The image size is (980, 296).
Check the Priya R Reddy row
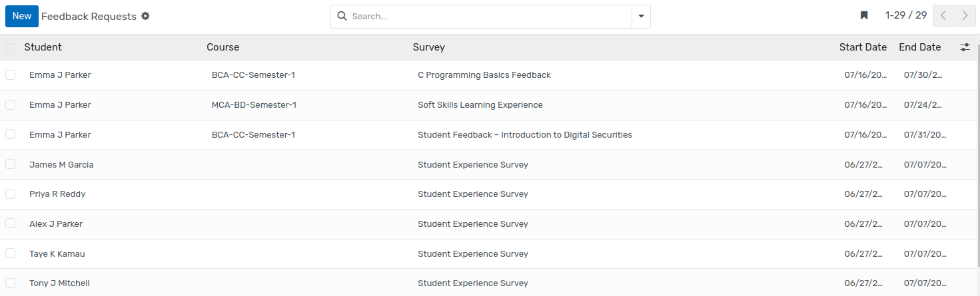[10, 194]
